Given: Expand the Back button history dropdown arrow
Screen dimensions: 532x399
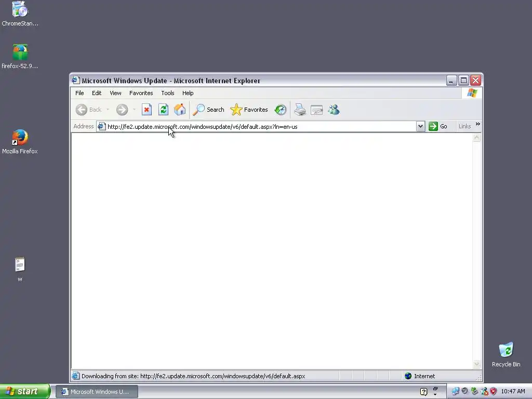Looking at the screenshot, I should 108,110.
